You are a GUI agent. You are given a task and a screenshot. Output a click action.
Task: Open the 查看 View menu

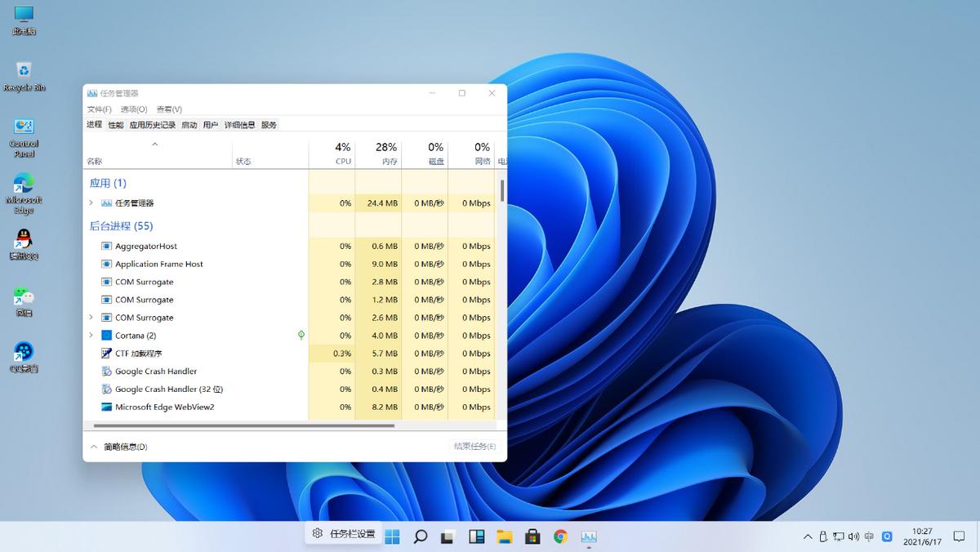pyautogui.click(x=168, y=109)
